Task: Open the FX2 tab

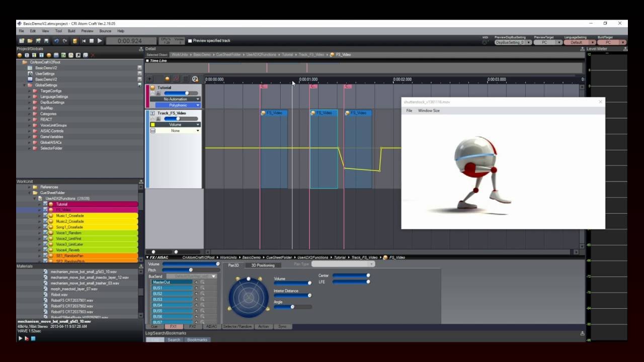Action: coord(192,326)
